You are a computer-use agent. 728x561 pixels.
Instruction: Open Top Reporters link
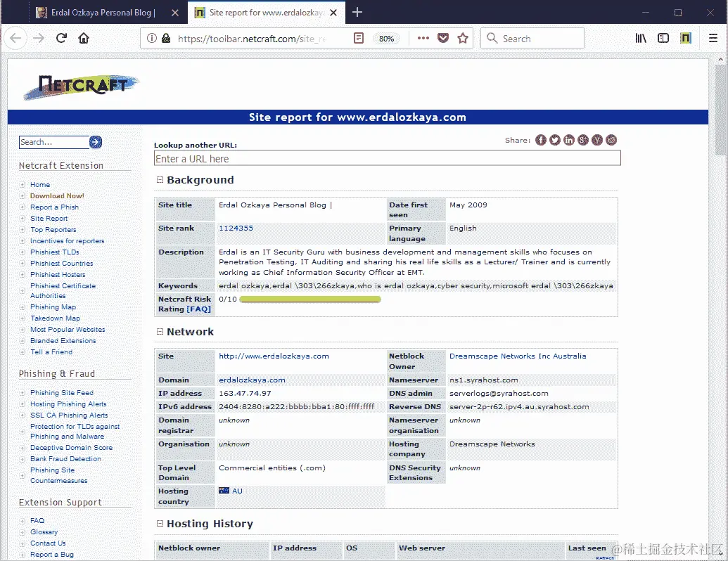53,230
